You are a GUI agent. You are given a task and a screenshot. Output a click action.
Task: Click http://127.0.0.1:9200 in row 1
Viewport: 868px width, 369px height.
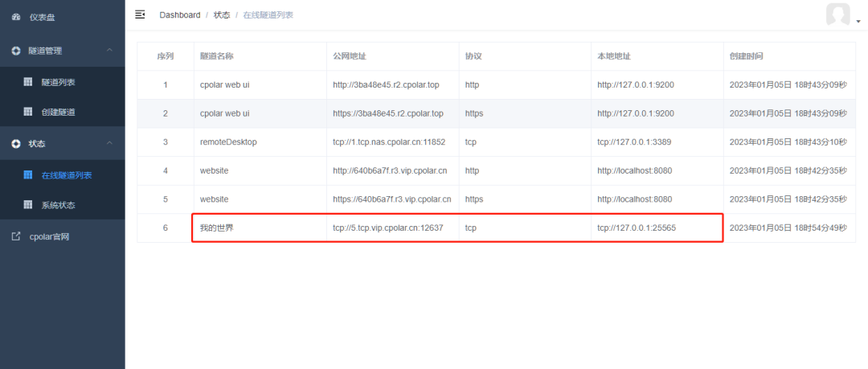636,84
